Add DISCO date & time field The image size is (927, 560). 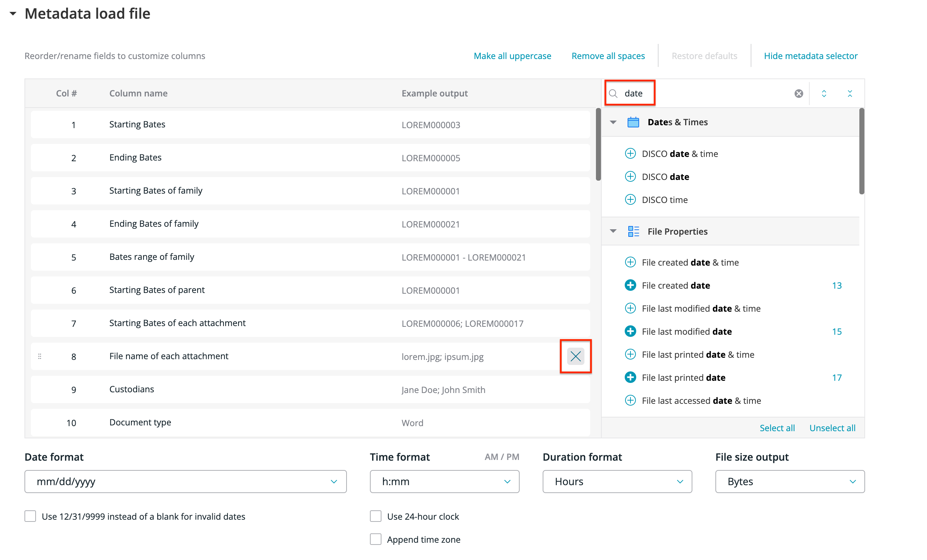[630, 154]
